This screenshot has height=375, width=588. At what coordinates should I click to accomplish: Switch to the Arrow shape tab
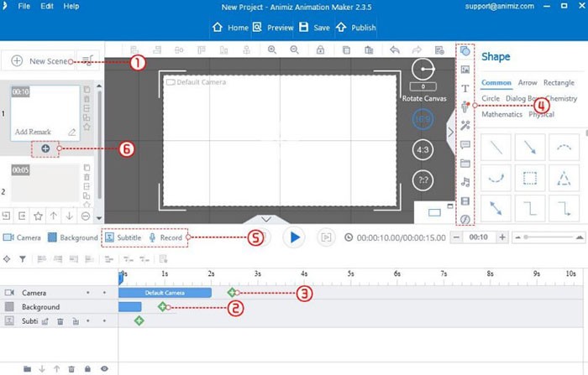[x=527, y=83]
